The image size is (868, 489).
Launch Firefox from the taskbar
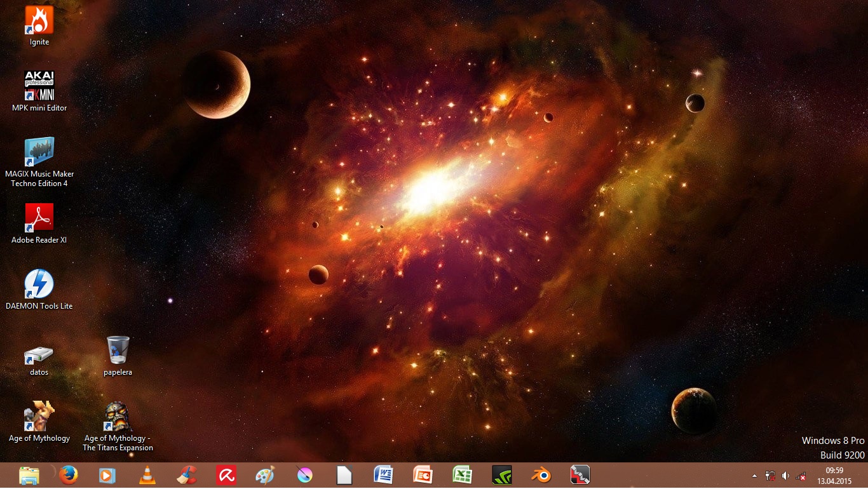[68, 475]
